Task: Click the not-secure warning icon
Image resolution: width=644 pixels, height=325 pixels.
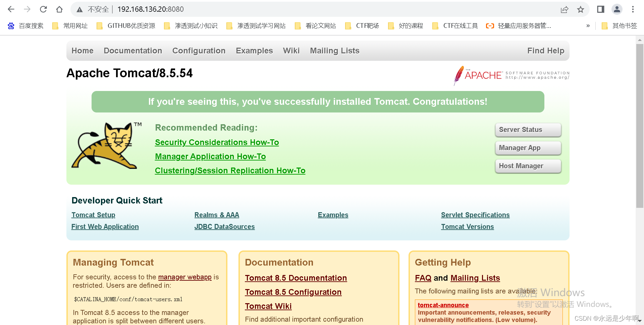Action: tap(79, 9)
